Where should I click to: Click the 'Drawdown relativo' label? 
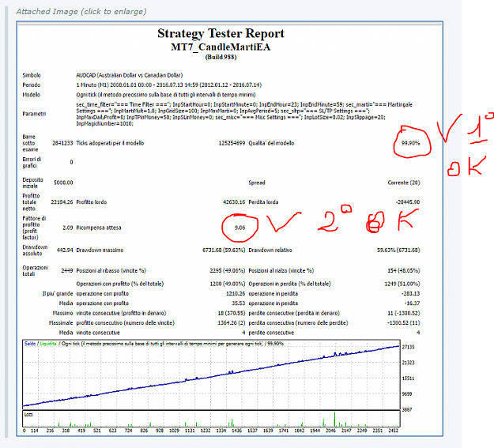pos(270,250)
